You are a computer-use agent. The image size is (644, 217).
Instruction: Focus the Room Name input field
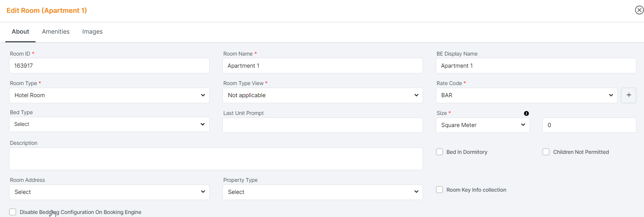[323, 66]
